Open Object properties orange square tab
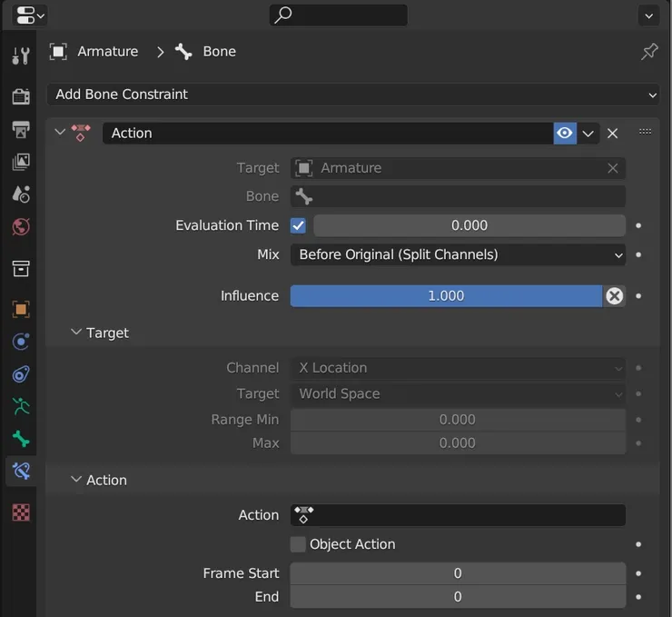The height and width of the screenshot is (617, 672). [x=21, y=310]
